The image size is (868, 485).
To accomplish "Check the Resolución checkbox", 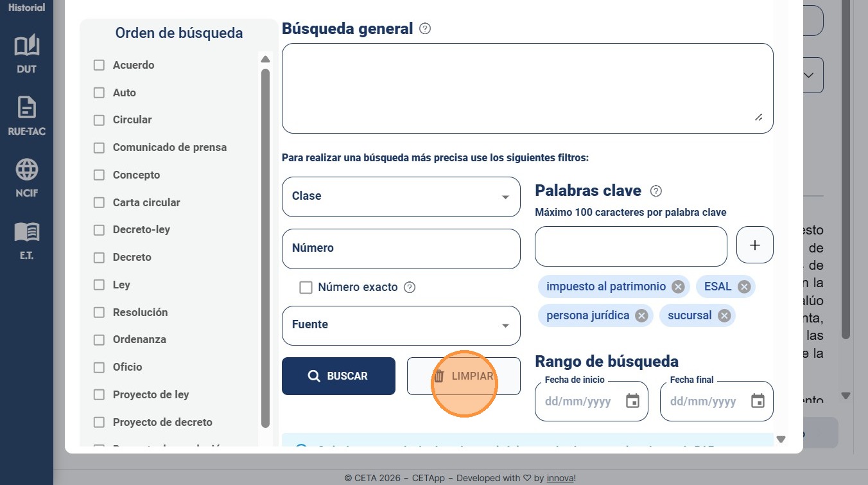I will [99, 312].
